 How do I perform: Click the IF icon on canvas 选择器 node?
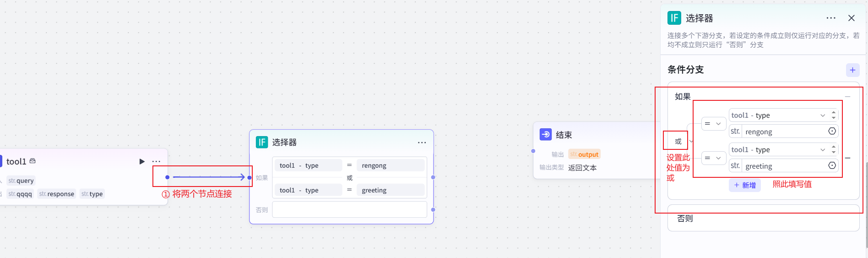262,142
